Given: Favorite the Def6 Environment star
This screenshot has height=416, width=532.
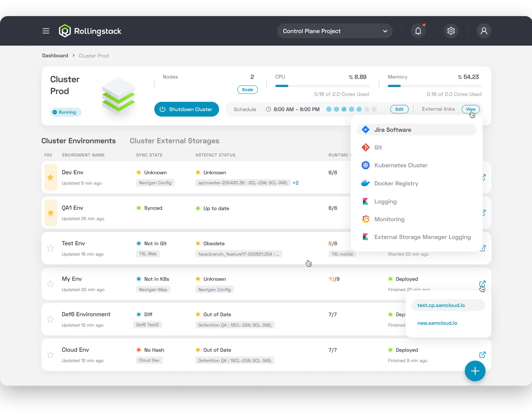Looking at the screenshot, I should 50,319.
